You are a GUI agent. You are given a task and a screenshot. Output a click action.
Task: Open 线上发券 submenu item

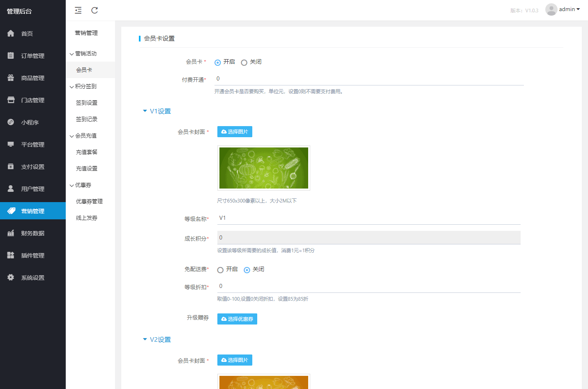(x=90, y=218)
